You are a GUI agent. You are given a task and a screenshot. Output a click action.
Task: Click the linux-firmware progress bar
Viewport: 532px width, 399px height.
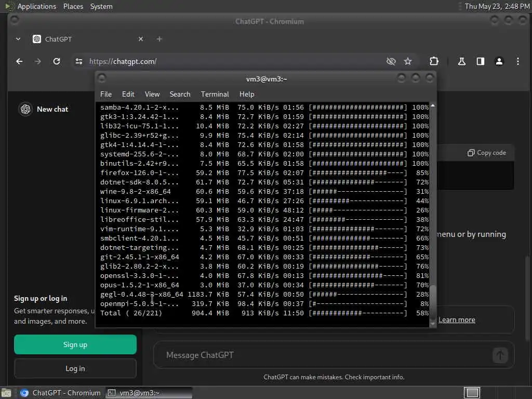tap(358, 210)
